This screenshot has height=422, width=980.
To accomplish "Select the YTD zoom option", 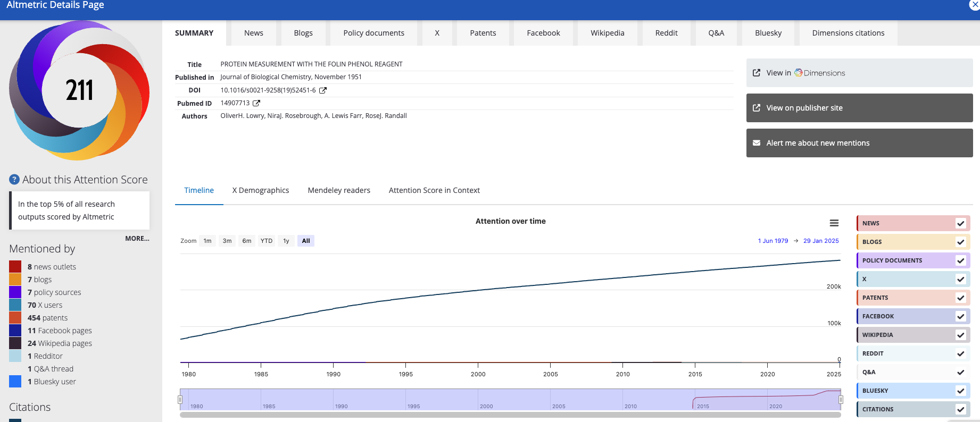I will 266,241.
